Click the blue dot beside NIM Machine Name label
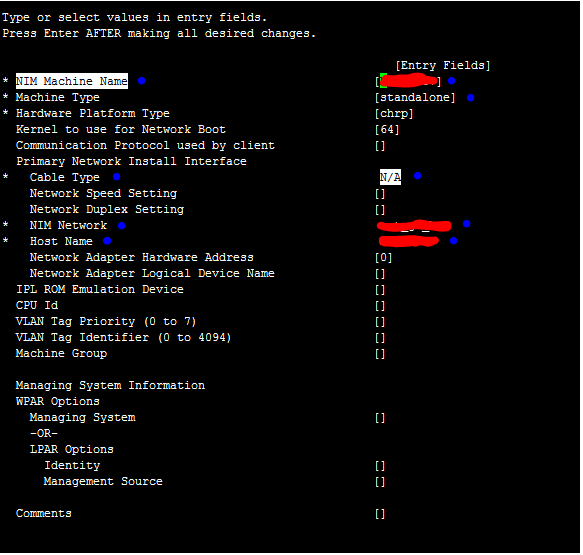This screenshot has height=555, width=583. tap(142, 81)
